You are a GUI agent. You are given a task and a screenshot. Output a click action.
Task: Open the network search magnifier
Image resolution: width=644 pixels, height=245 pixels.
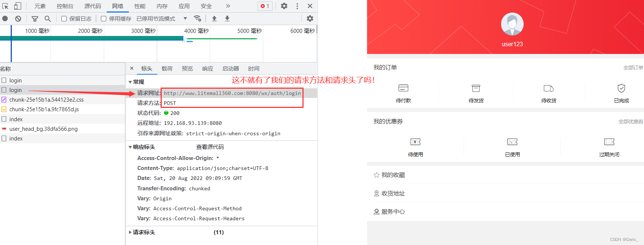click(x=48, y=18)
